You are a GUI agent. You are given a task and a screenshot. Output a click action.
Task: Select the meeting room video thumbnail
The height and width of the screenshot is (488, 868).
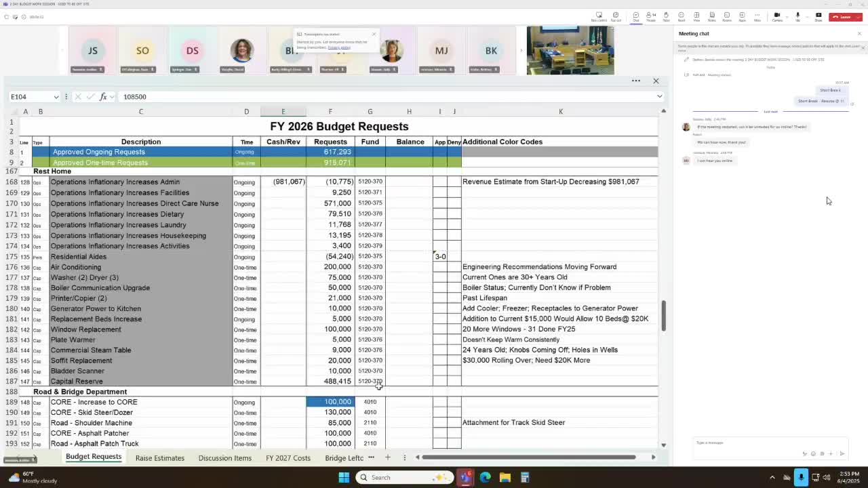tap(570, 50)
